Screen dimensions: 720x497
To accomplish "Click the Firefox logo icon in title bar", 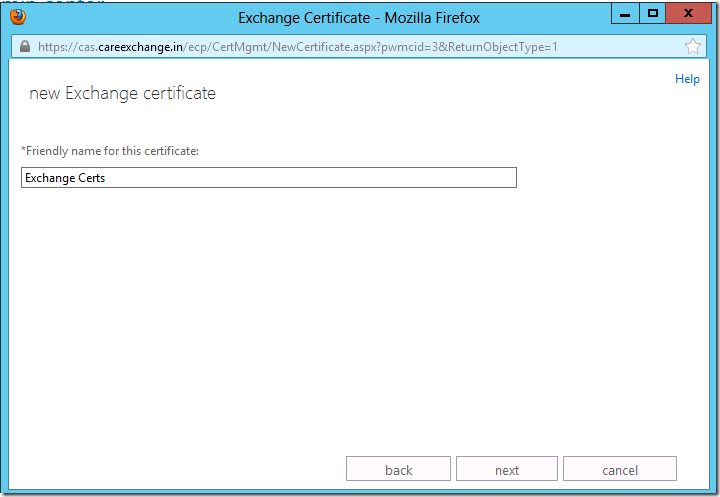I will tap(18, 17).
